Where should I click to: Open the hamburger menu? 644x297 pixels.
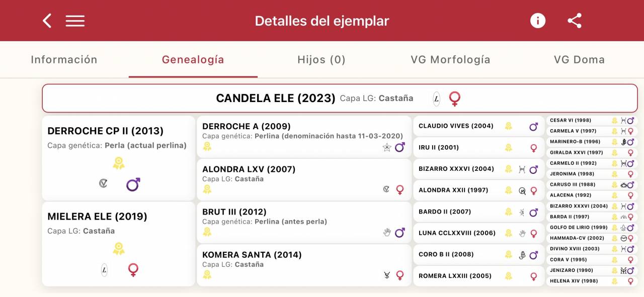(75, 21)
